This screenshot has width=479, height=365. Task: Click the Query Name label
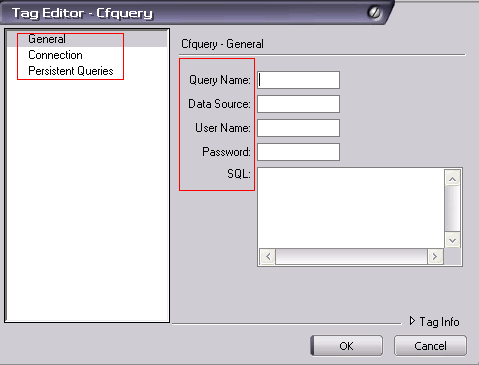[220, 80]
